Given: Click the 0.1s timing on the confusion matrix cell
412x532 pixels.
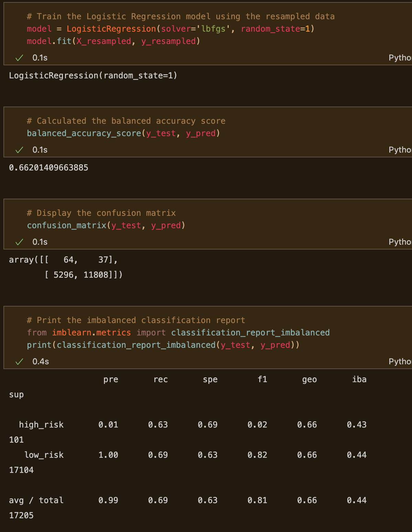Looking at the screenshot, I should coord(40,242).
